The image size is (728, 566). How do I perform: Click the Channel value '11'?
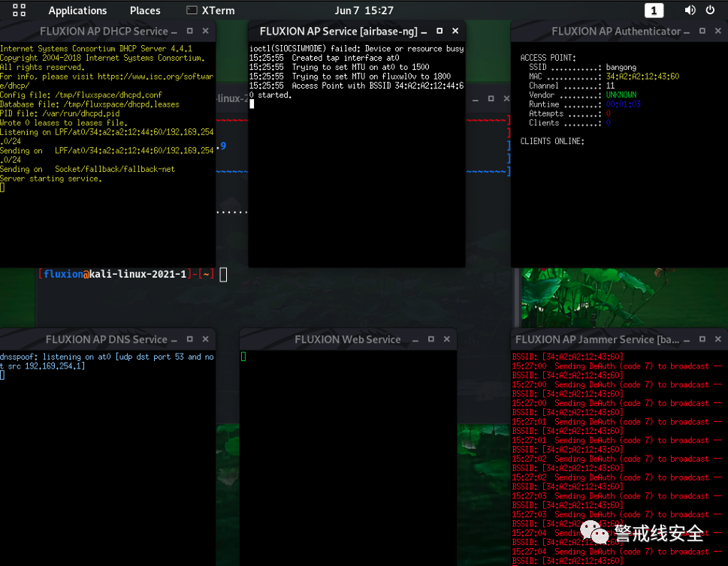point(610,86)
